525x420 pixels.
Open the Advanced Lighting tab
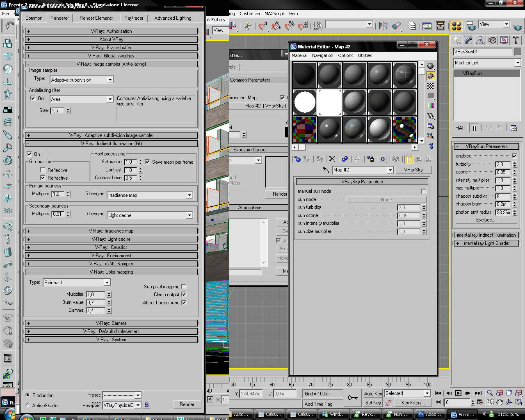pos(173,18)
